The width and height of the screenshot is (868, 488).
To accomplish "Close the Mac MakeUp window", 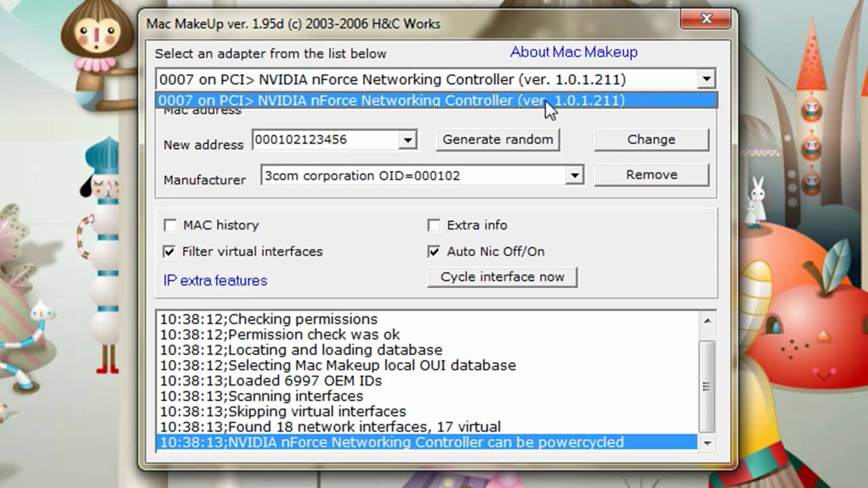I will click(x=706, y=19).
